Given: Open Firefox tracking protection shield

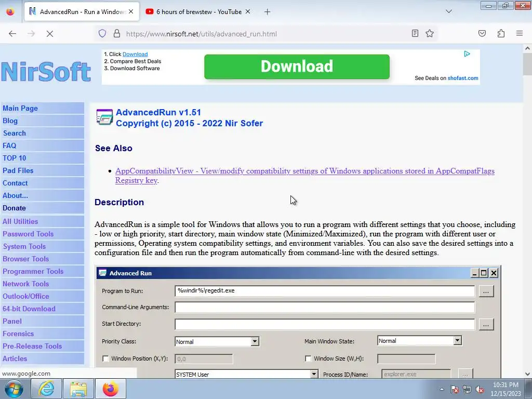Looking at the screenshot, I should pyautogui.click(x=102, y=34).
